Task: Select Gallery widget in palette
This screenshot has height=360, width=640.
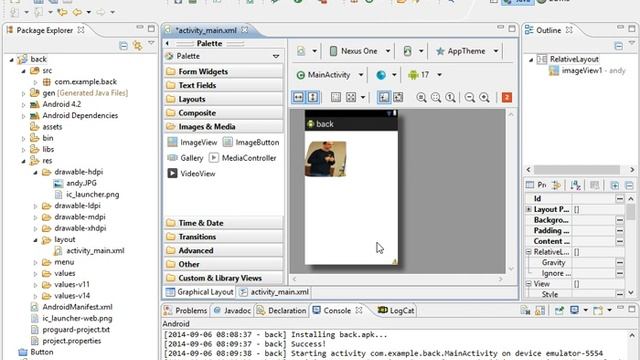Action: (185, 158)
